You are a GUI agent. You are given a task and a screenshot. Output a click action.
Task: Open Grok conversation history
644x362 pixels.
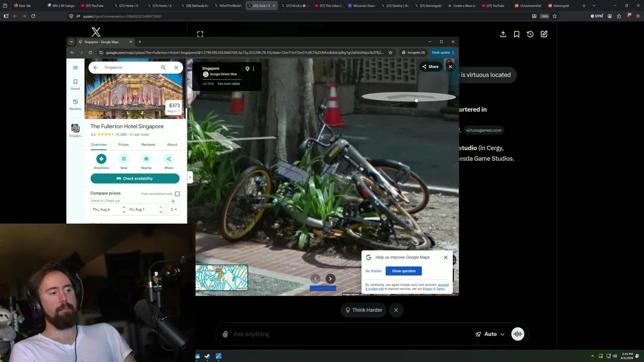click(530, 34)
